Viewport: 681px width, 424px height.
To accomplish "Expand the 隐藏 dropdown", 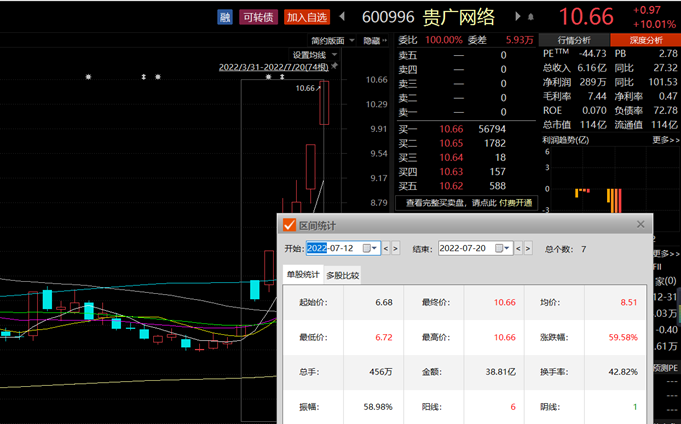I will (x=374, y=40).
